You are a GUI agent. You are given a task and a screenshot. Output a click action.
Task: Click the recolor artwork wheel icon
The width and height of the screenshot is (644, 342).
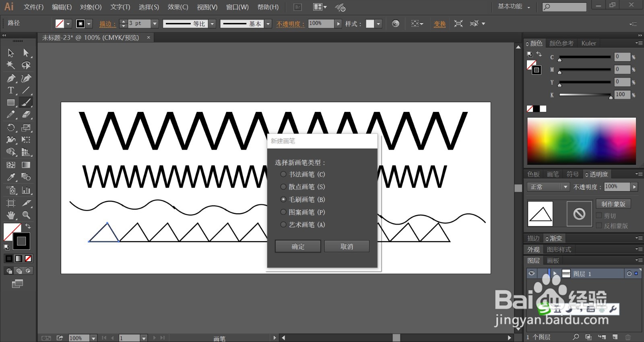click(396, 23)
